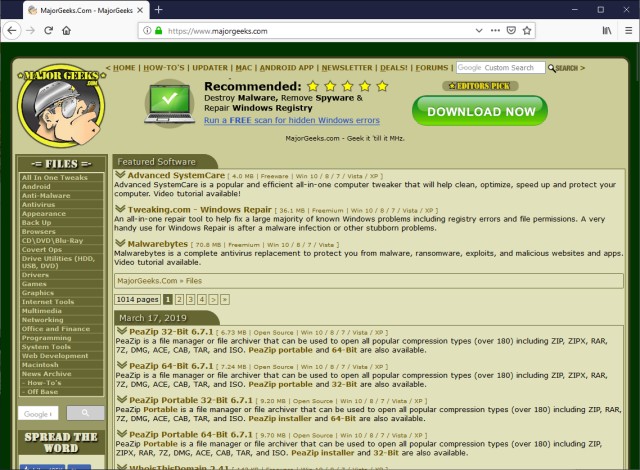View site information icon in address bar

click(x=147, y=31)
